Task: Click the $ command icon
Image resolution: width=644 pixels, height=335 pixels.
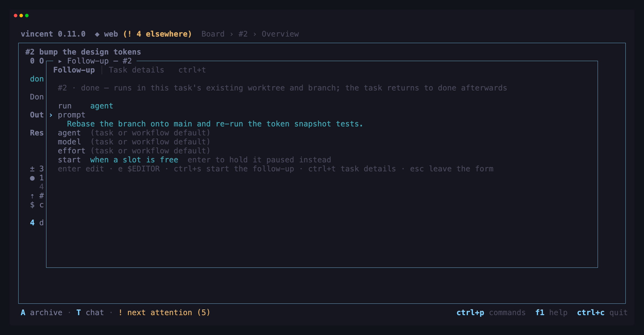Action: click(32, 205)
